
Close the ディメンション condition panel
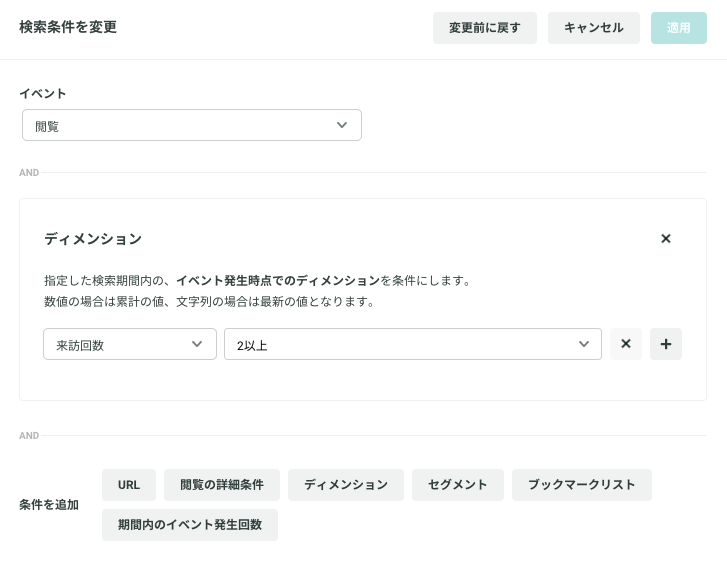665,238
